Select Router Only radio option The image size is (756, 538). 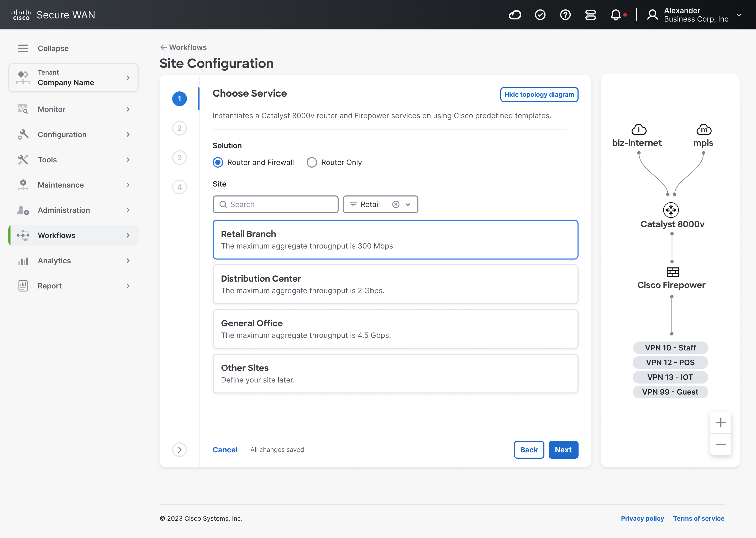[x=312, y=162]
